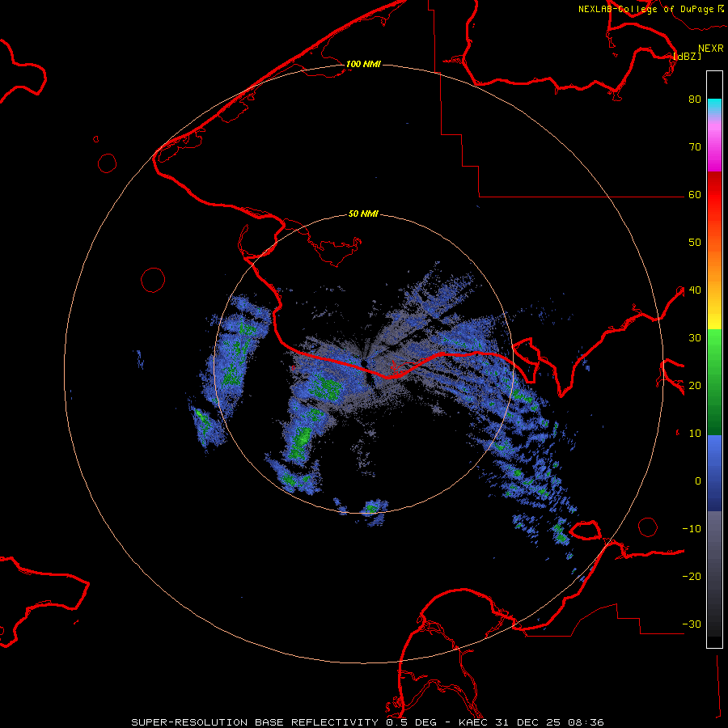Click the blue band of the color scale
The width and height of the screenshot is (728, 728).
point(714,473)
